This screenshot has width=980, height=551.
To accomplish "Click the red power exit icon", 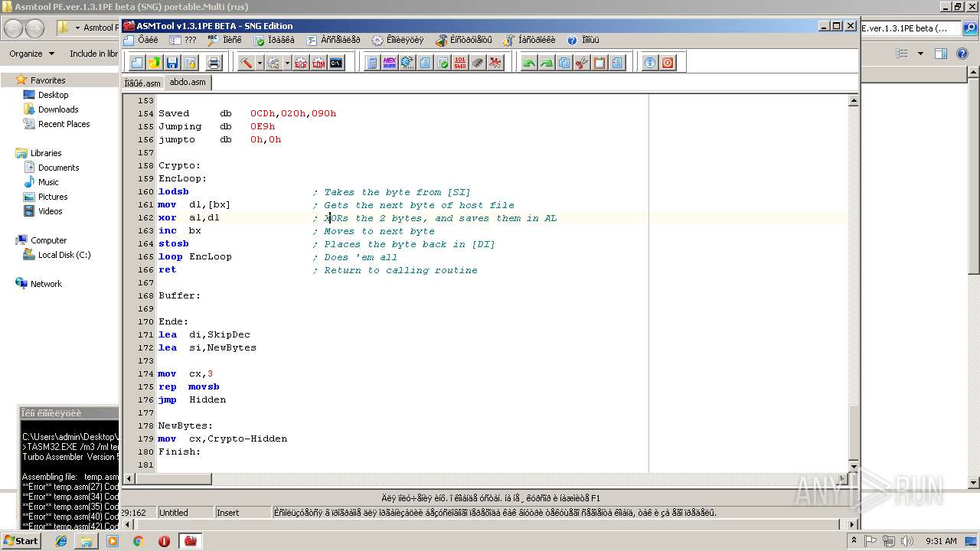I will 668,63.
